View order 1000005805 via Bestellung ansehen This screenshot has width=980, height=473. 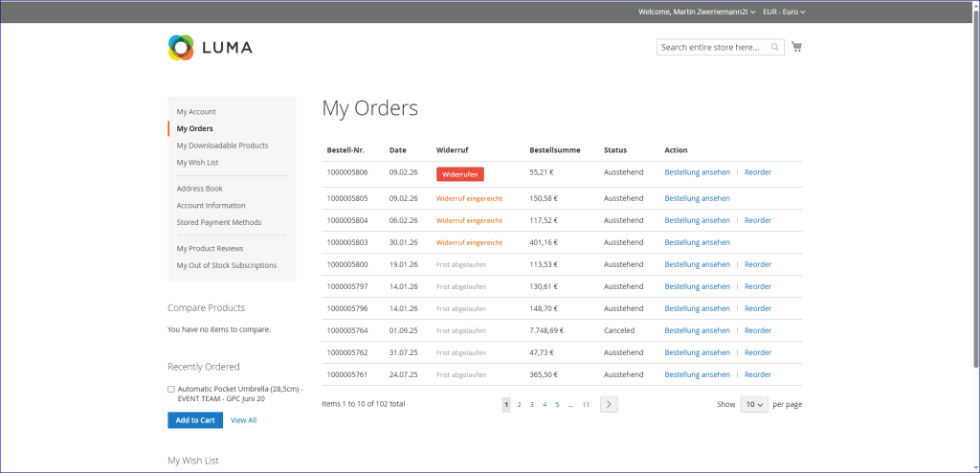click(697, 198)
